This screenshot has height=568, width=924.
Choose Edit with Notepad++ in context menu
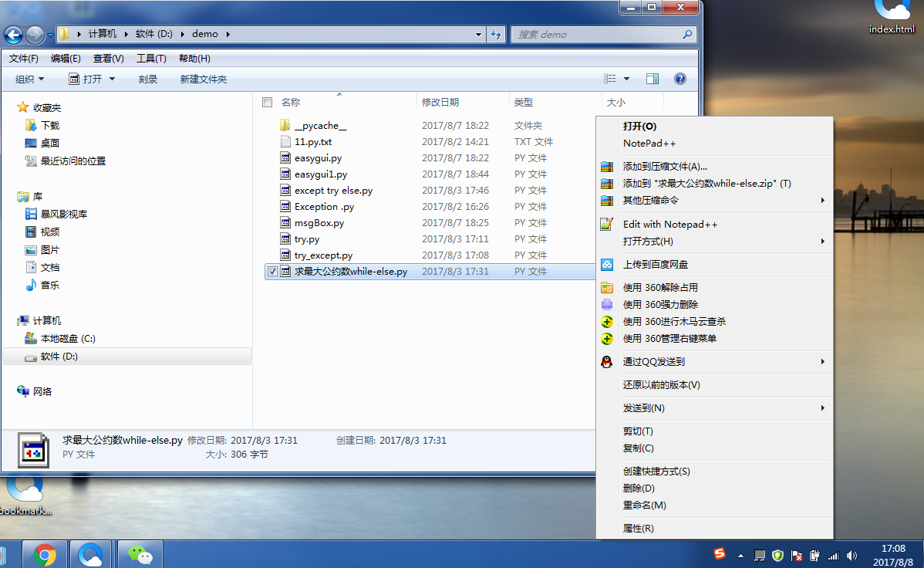click(x=670, y=224)
